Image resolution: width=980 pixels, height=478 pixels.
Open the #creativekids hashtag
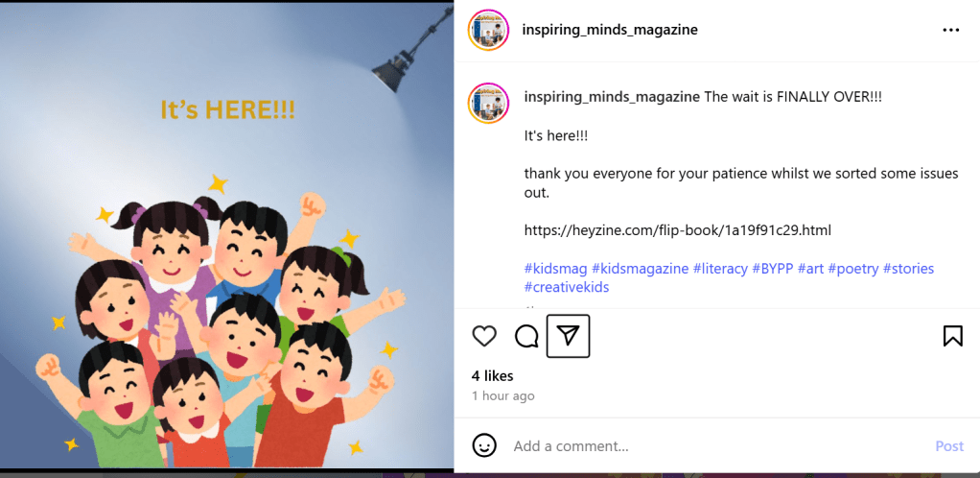567,288
